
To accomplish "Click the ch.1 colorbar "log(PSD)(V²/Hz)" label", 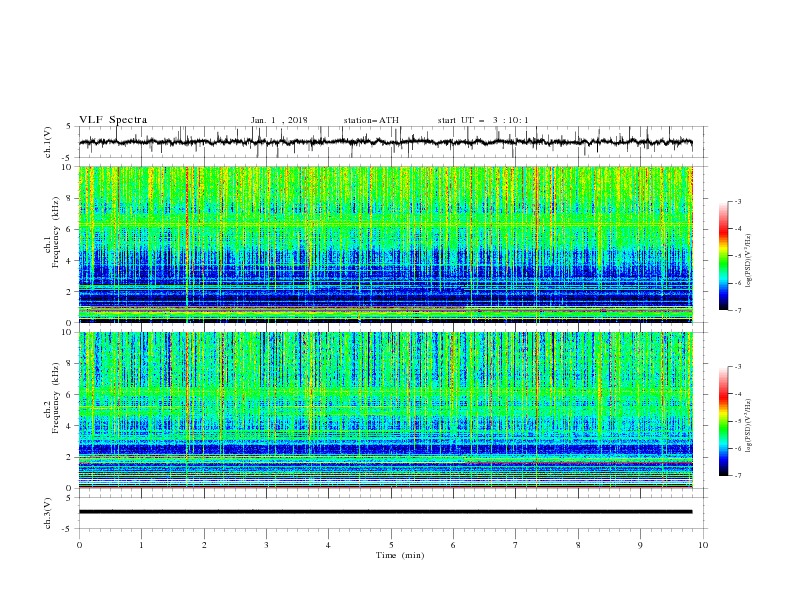I will pos(748,261).
